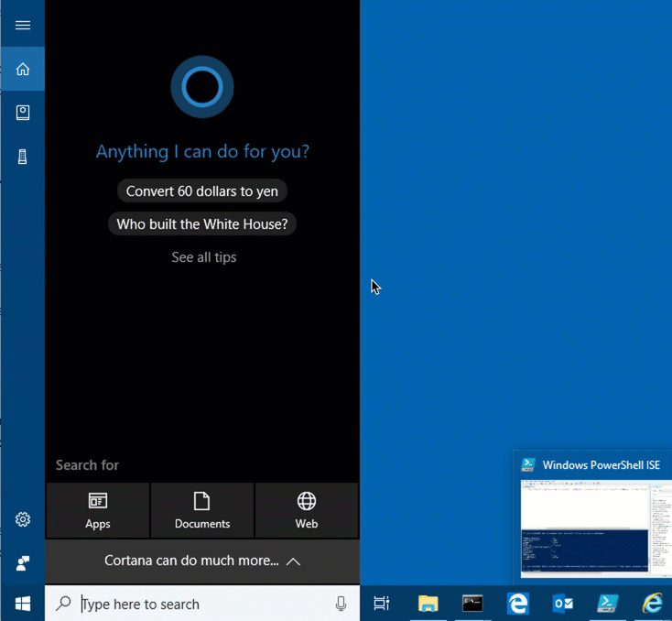
Task: Open Outlook from the taskbar
Action: pos(563,604)
